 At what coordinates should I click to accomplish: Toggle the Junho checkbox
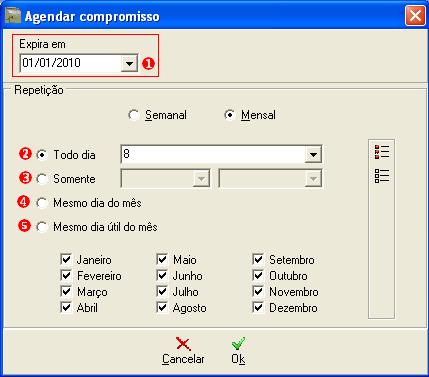[162, 275]
